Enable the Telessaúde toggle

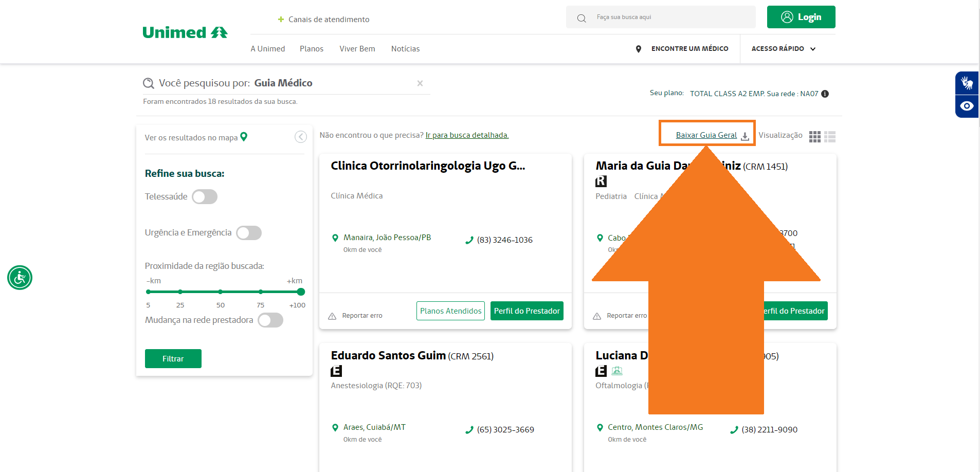[x=205, y=197]
